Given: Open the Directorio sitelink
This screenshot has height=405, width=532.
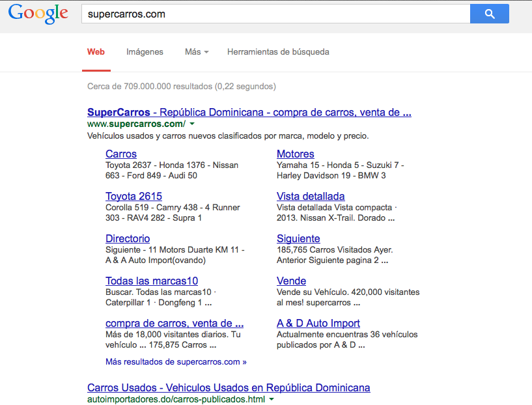Looking at the screenshot, I should click(128, 239).
